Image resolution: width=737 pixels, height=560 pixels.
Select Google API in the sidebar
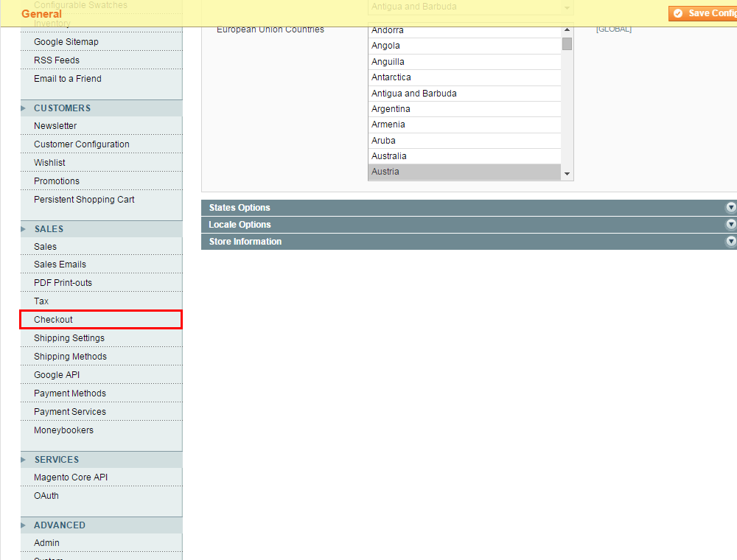click(x=102, y=374)
